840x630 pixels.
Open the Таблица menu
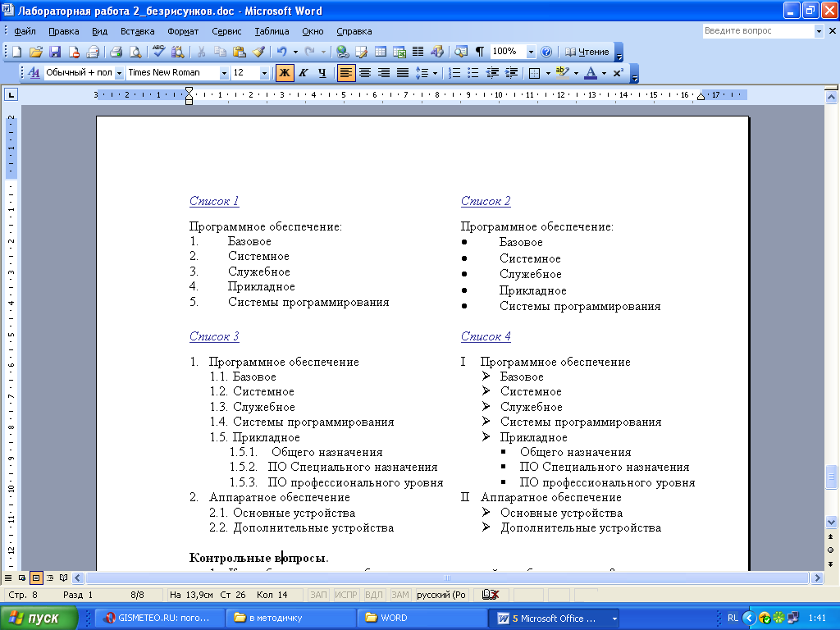click(x=272, y=31)
